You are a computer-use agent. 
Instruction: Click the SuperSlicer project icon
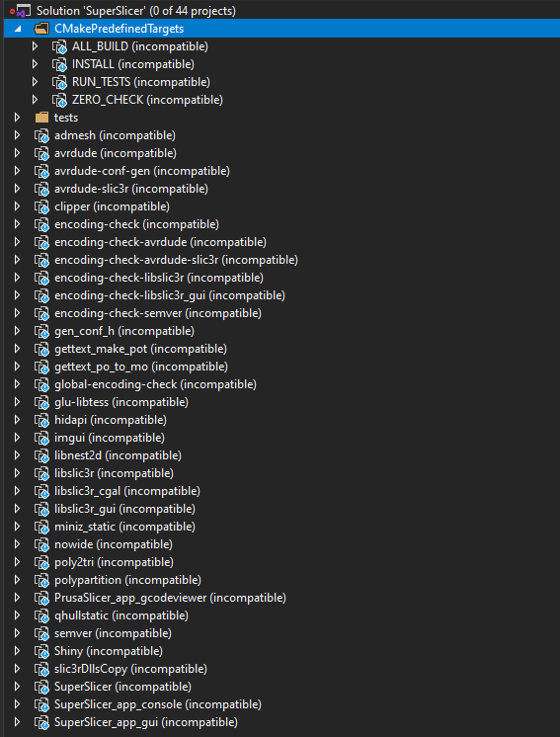pos(41,688)
